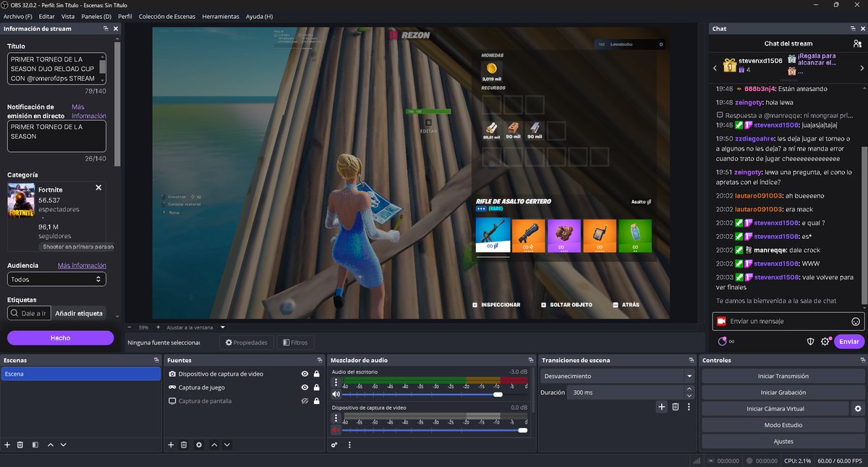The height and width of the screenshot is (467, 868).
Task: Open transition properties three-dot menu
Action: click(x=688, y=407)
